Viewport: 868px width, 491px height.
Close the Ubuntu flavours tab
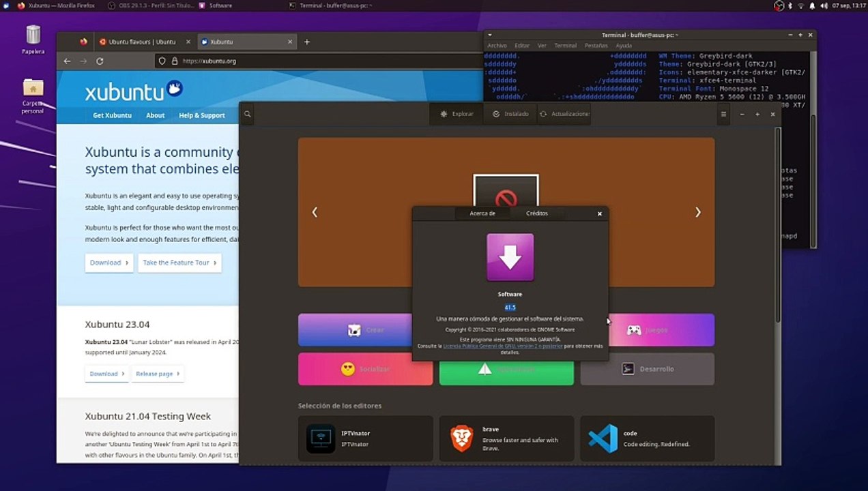(x=188, y=42)
